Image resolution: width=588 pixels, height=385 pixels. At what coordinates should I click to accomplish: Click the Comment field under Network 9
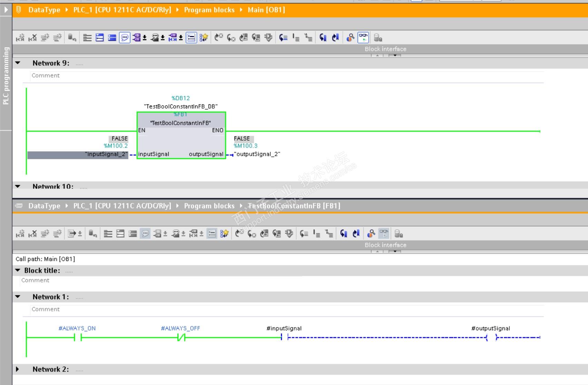click(x=46, y=75)
